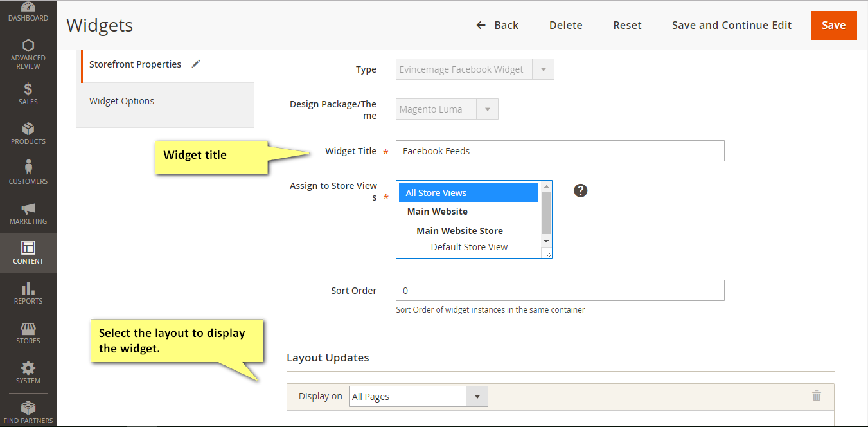Click scroll-up arrow in store views list

coord(547,186)
